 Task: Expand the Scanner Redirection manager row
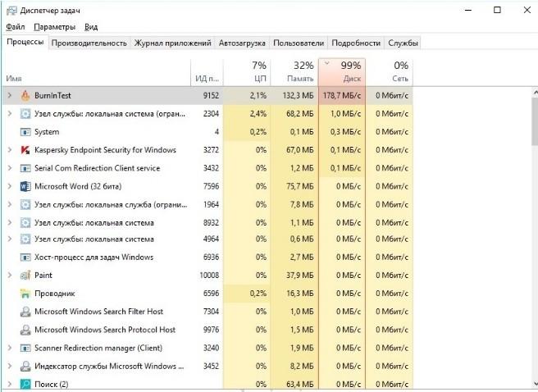(x=10, y=348)
